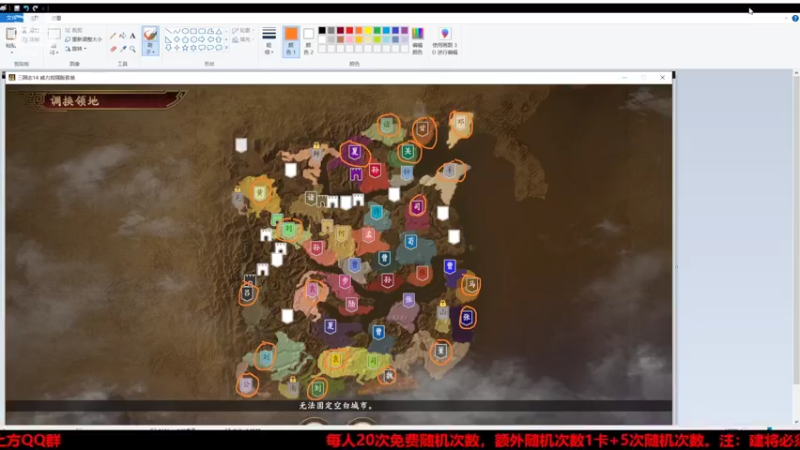
Task: Click the Crop button
Action: (x=74, y=31)
